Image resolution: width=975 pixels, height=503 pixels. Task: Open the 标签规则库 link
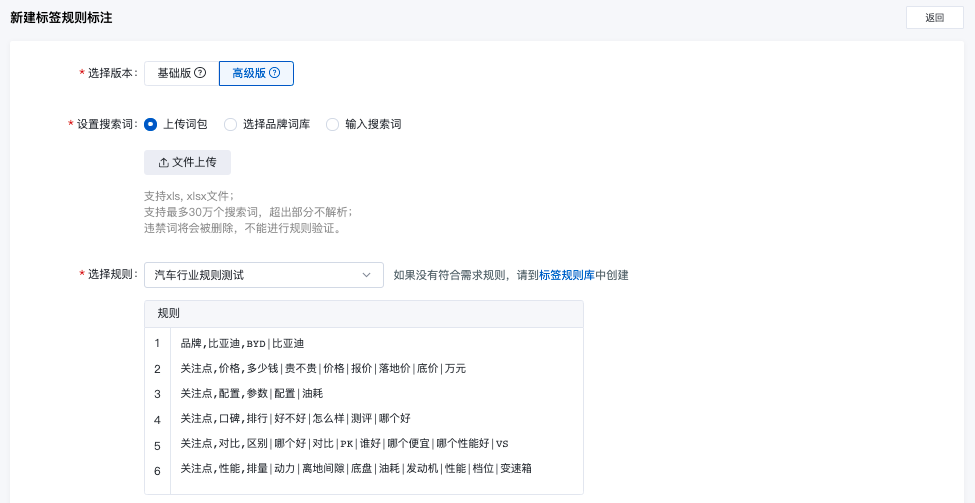coord(567,275)
